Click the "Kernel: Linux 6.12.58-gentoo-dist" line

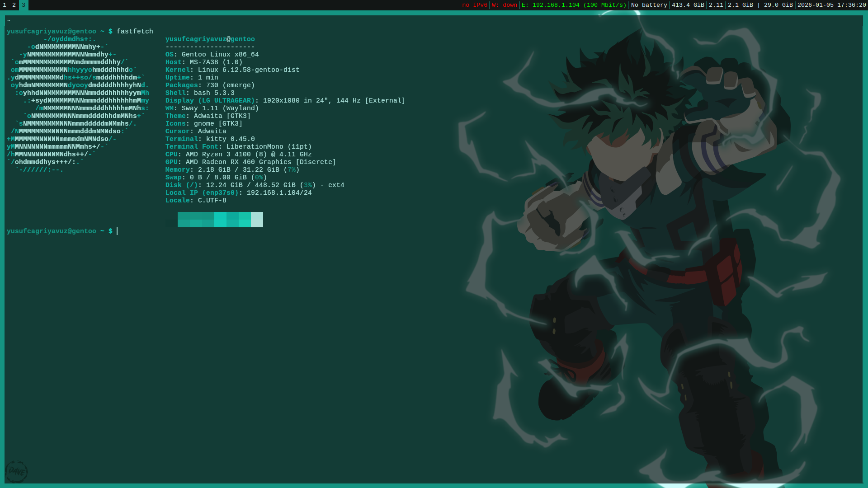pos(232,70)
